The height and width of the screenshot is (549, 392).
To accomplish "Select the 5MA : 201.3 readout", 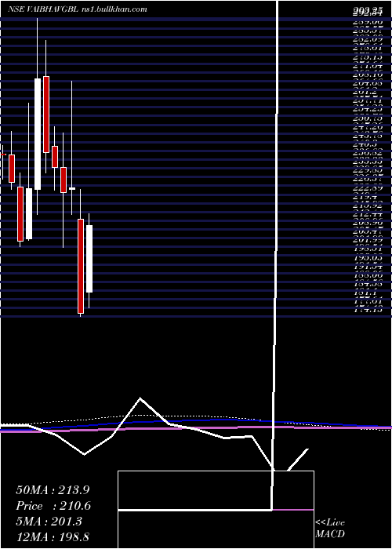I will 49,522.
